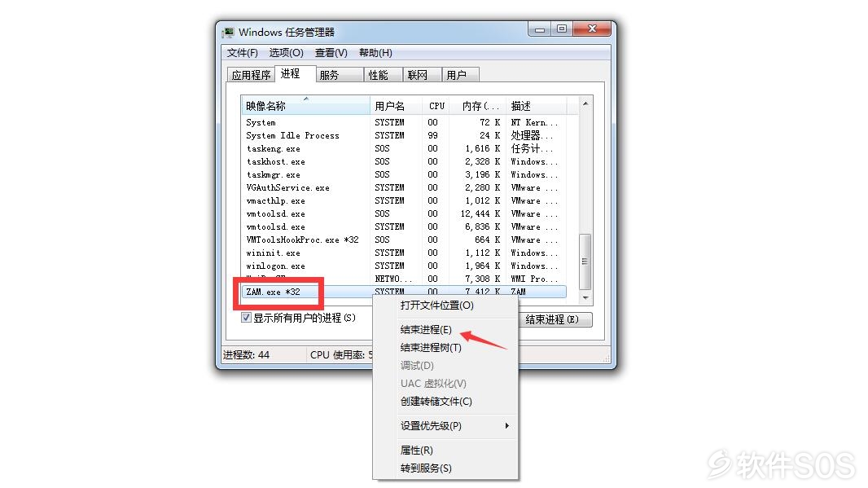Select the wininit.exe process
This screenshot has width=868, height=488.
coord(404,253)
